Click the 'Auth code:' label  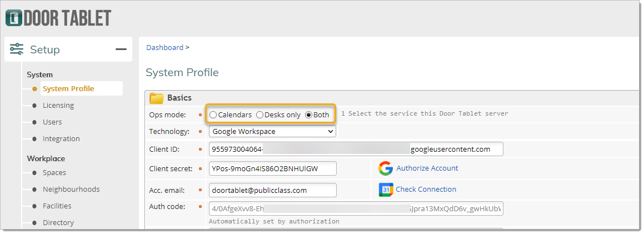(x=167, y=207)
